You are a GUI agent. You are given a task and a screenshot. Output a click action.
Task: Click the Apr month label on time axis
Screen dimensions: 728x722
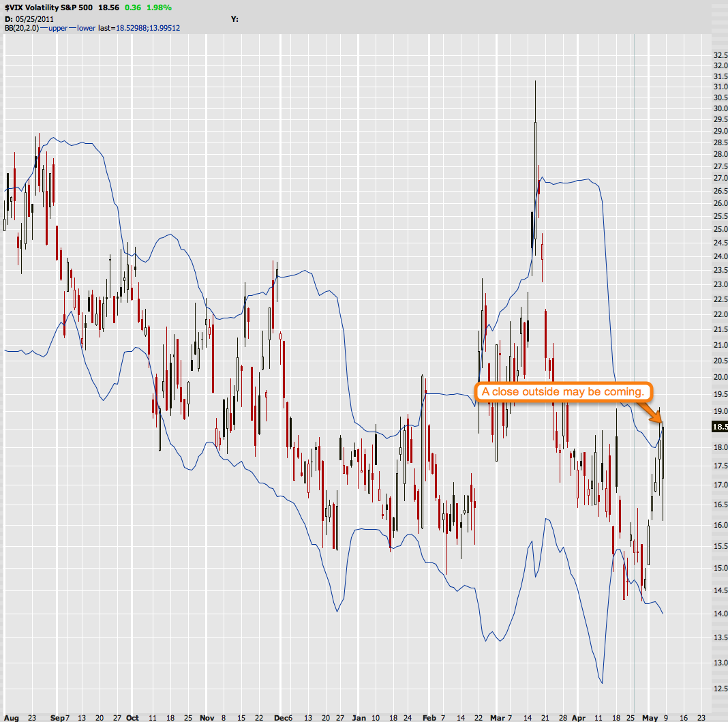(579, 718)
